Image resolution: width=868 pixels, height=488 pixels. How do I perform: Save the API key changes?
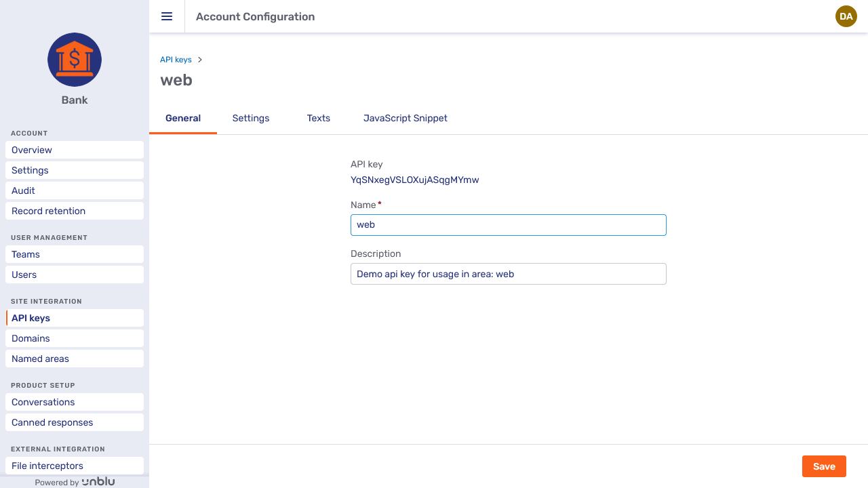(x=824, y=466)
